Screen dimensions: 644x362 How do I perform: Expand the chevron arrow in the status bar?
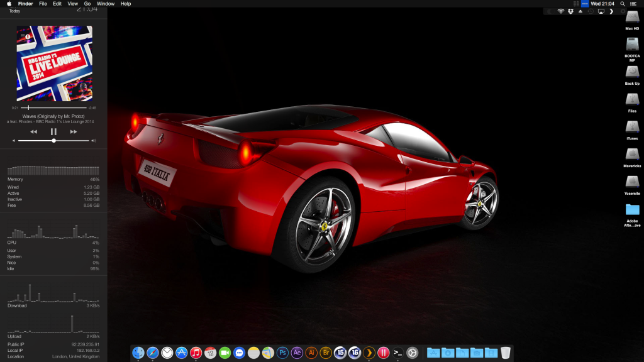tap(611, 11)
